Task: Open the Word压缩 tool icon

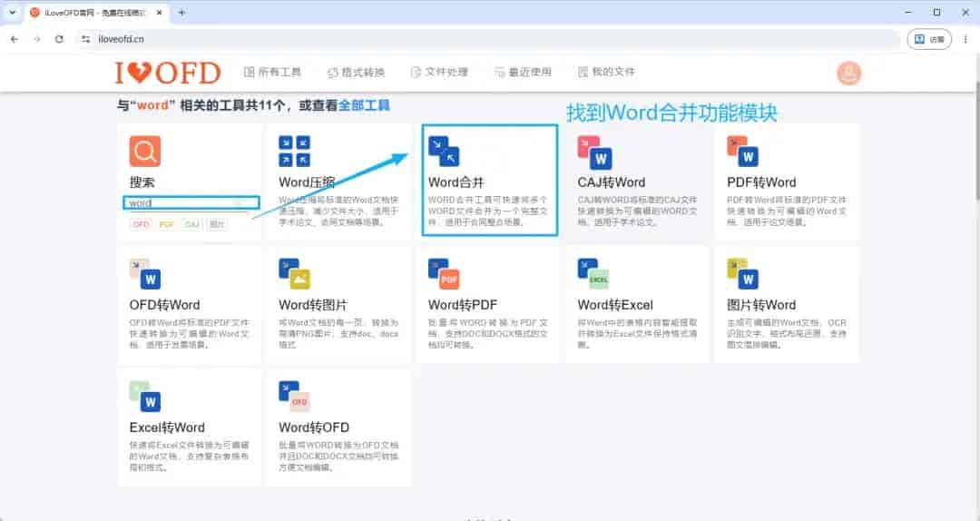Action: coord(294,152)
